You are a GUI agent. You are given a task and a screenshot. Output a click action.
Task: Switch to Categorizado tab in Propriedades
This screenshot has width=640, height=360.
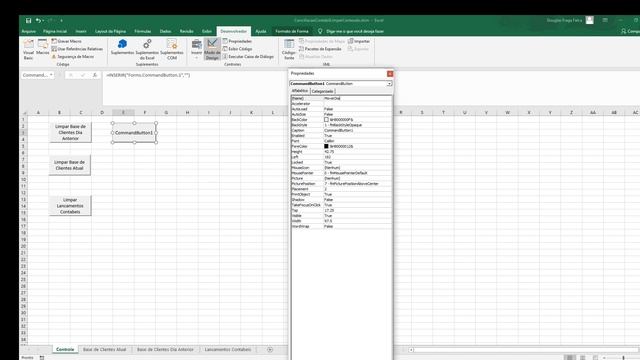click(322, 91)
